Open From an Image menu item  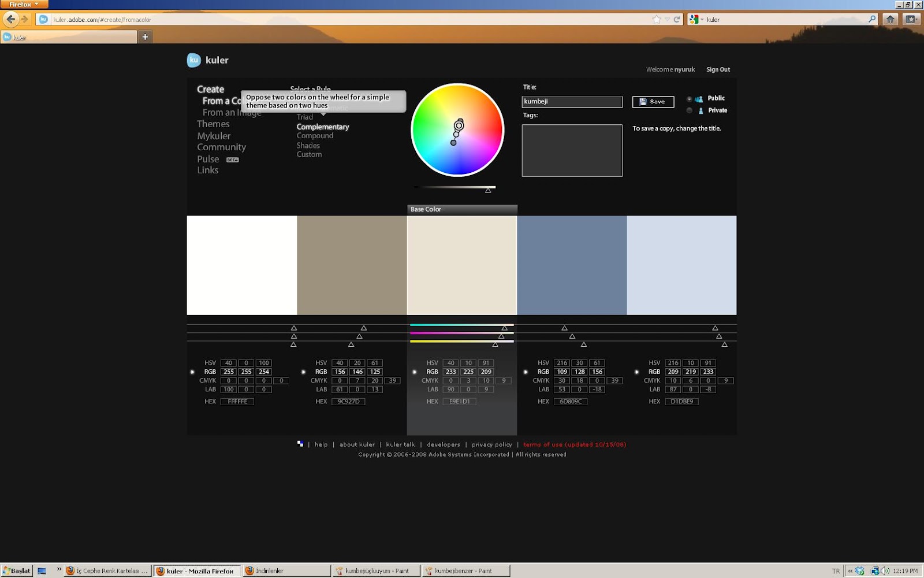pos(232,113)
